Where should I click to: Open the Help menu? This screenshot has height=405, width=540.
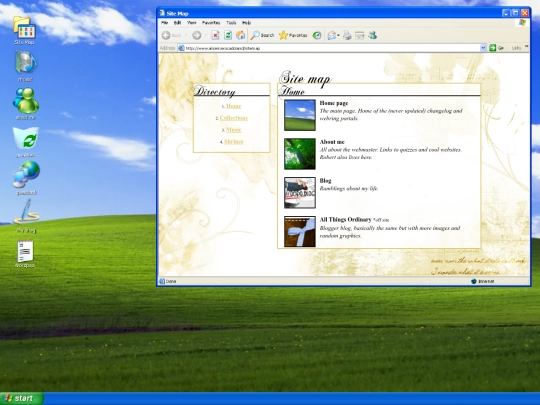pos(246,23)
